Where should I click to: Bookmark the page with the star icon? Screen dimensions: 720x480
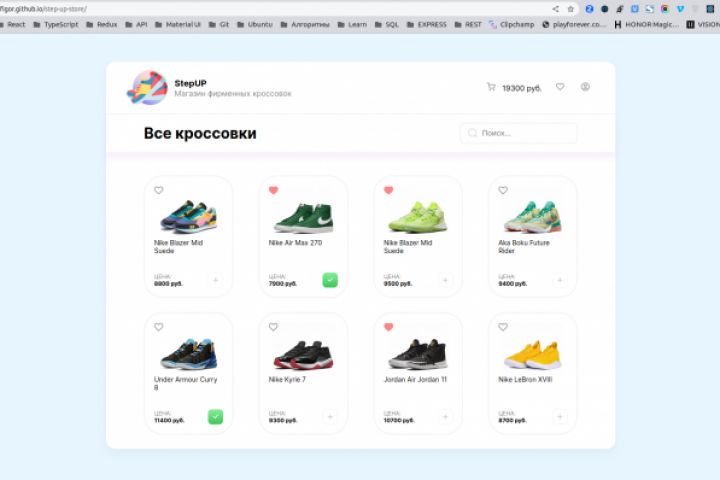tap(571, 9)
